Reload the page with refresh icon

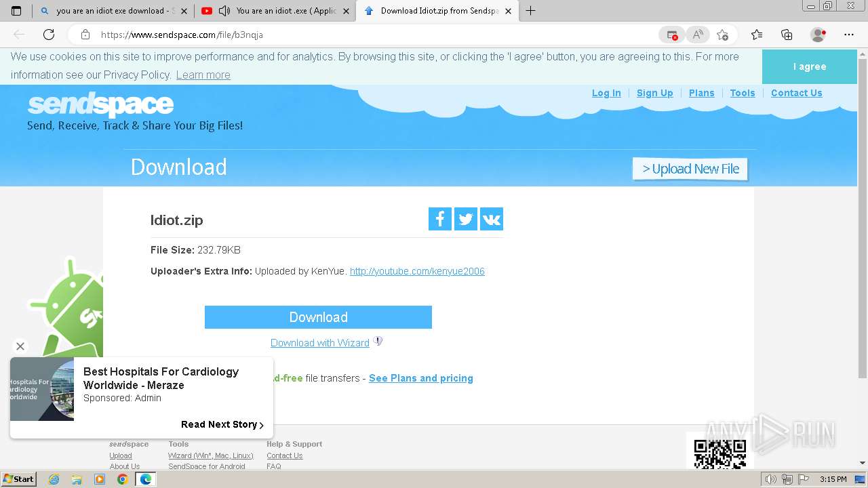tap(49, 35)
